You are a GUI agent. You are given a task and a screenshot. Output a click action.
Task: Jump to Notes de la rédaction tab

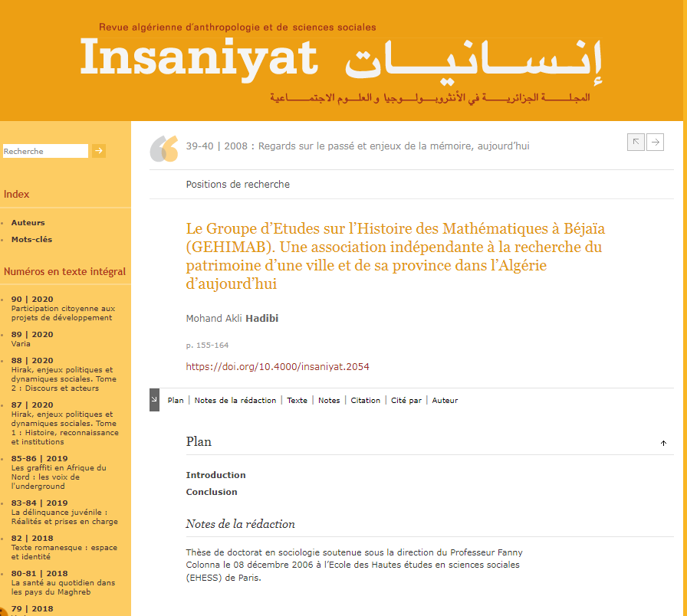(x=235, y=400)
